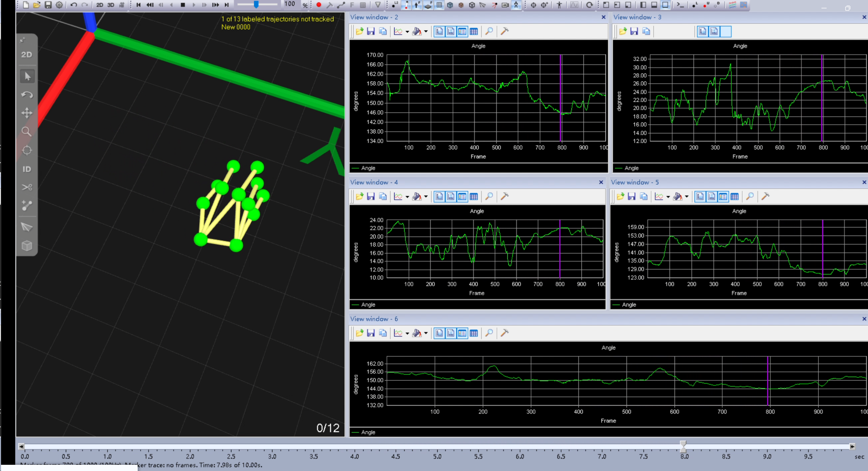Open the chart type dropdown in View window 6

(x=407, y=333)
